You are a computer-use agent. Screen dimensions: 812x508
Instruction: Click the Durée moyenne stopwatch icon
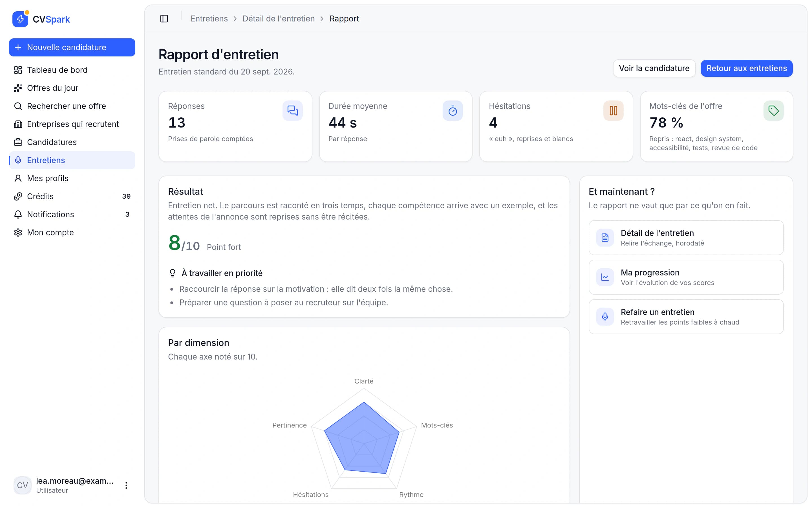click(453, 111)
